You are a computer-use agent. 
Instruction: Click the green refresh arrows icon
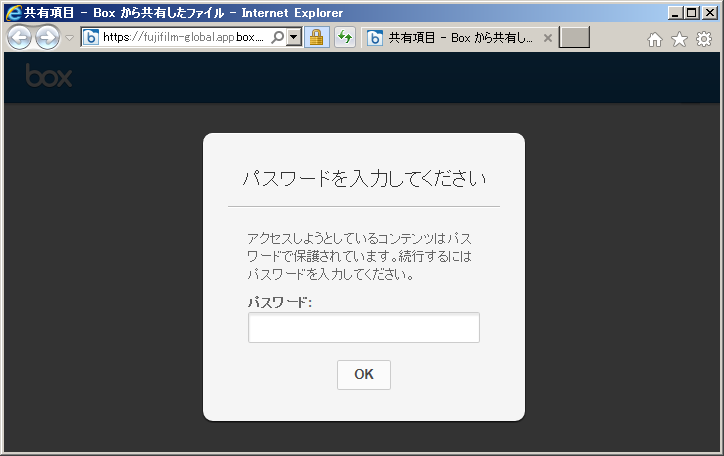pyautogui.click(x=344, y=37)
